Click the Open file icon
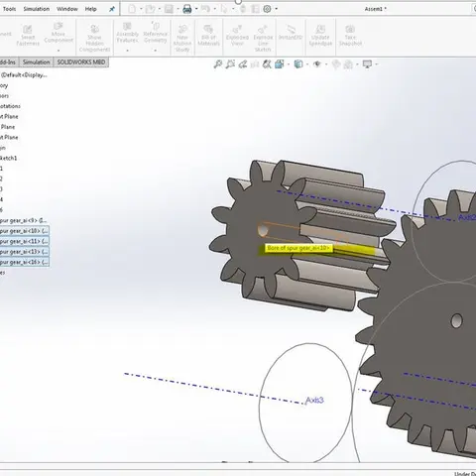 click(150, 9)
